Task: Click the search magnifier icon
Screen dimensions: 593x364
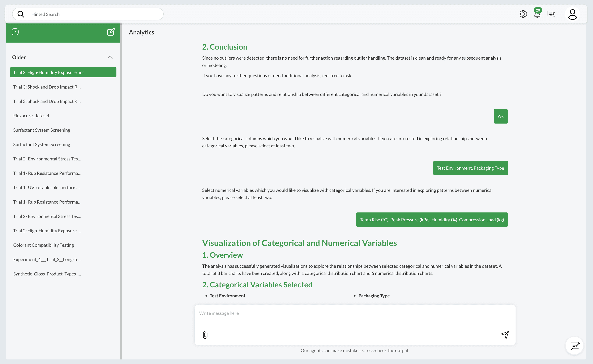Action: [x=21, y=14]
